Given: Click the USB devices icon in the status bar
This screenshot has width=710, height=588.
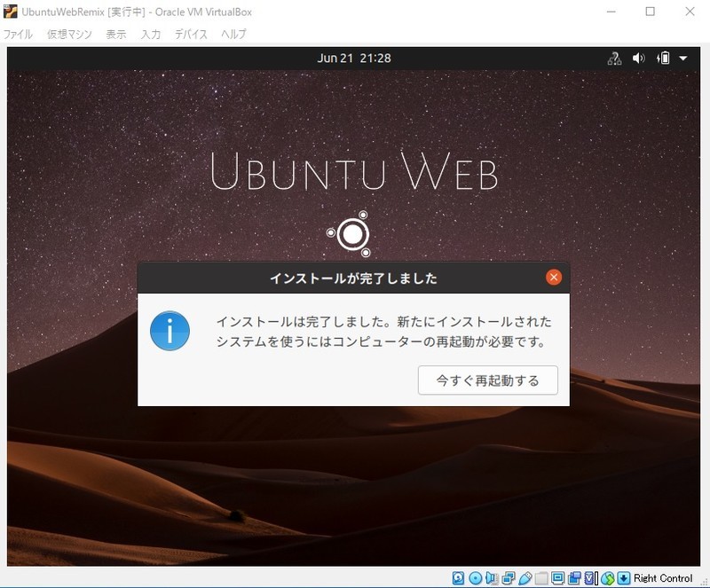Looking at the screenshot, I should (525, 578).
